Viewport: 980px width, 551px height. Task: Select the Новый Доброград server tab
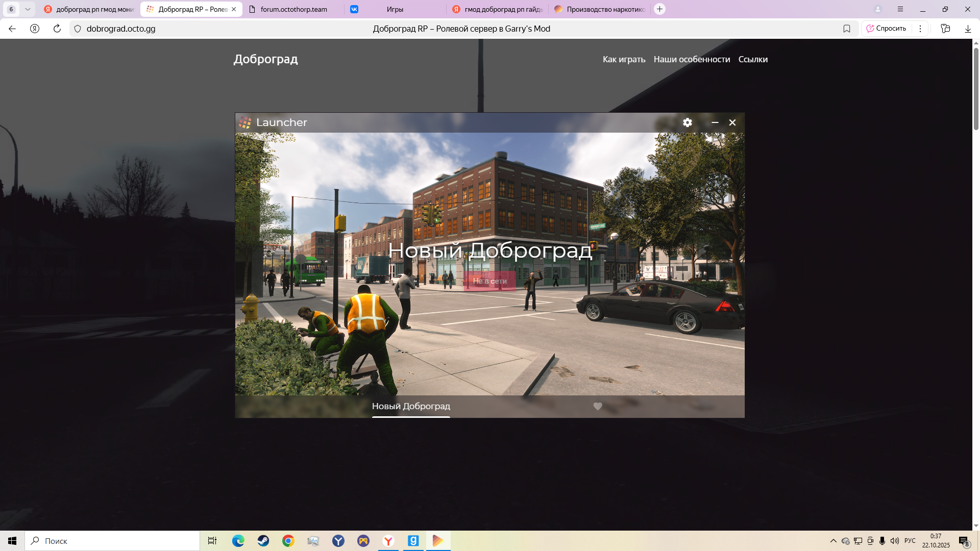pos(411,406)
